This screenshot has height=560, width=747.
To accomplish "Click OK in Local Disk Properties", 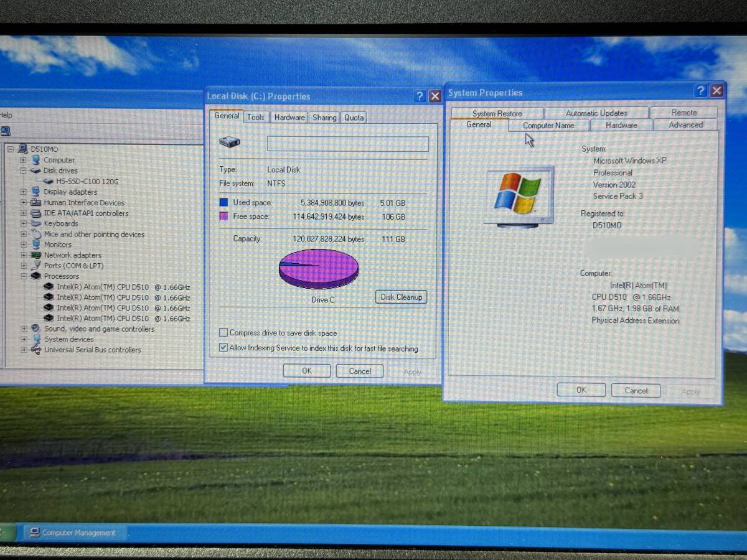I will click(306, 371).
